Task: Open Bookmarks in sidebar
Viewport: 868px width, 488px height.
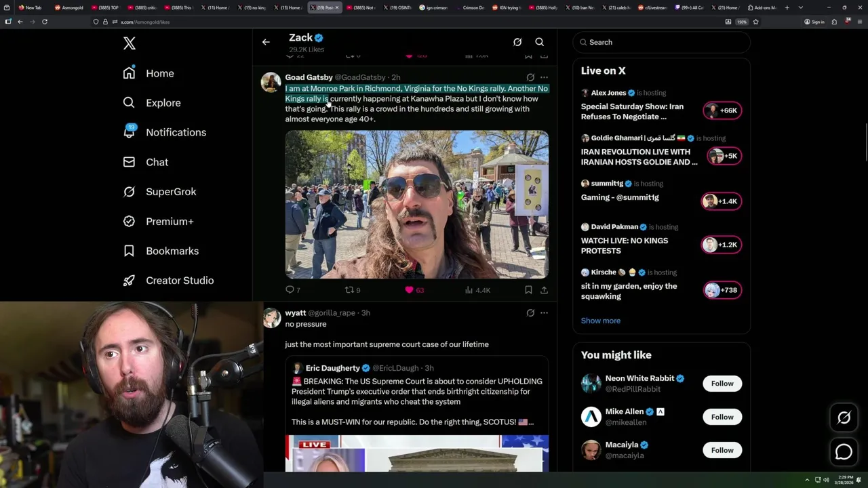Action: coord(161,251)
